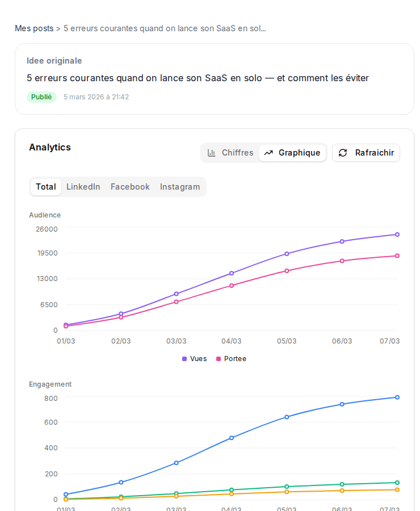Click the post title under Idee originale
Image resolution: width=420 pixels, height=511 pixels.
tap(198, 78)
